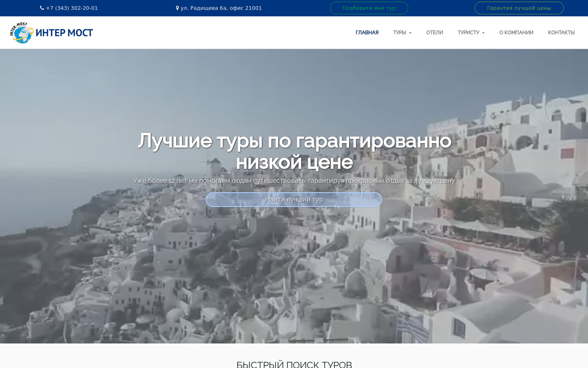Click the Гарантия лучшей цены button

click(519, 8)
